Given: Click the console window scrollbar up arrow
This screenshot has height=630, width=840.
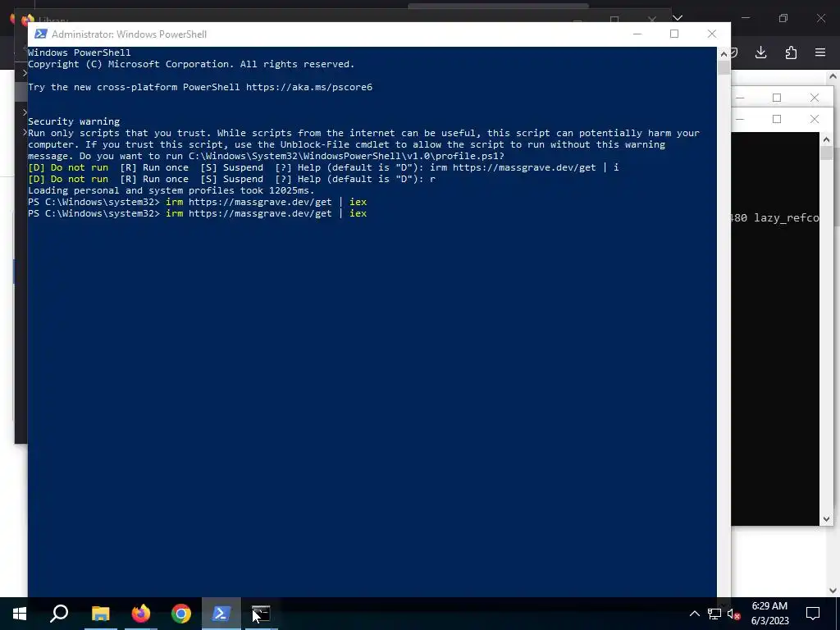Looking at the screenshot, I should click(826, 139).
